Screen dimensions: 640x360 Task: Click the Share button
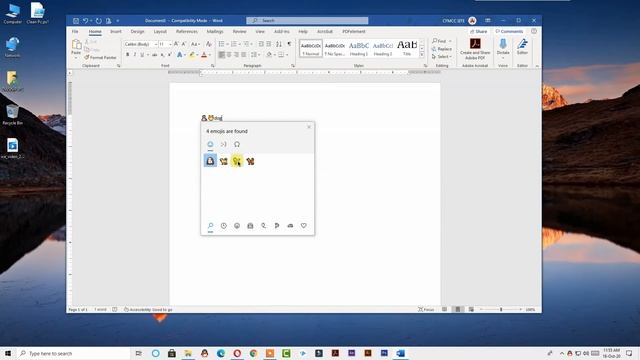478,31
